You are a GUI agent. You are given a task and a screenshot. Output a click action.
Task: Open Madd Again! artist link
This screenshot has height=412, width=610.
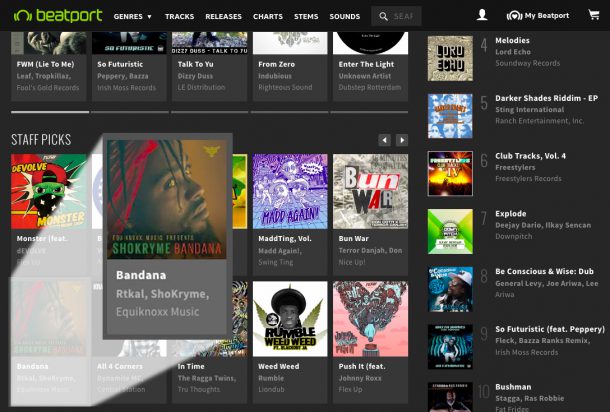click(x=280, y=251)
